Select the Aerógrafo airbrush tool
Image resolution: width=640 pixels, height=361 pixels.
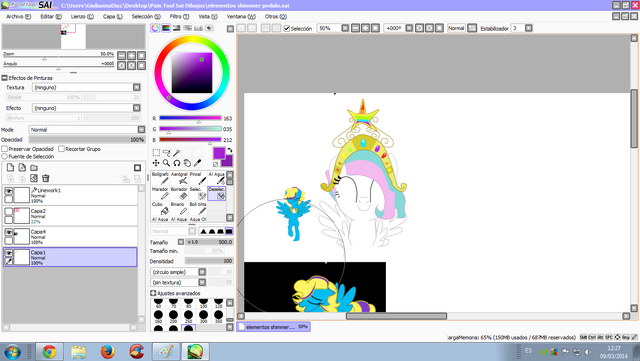coord(179,178)
